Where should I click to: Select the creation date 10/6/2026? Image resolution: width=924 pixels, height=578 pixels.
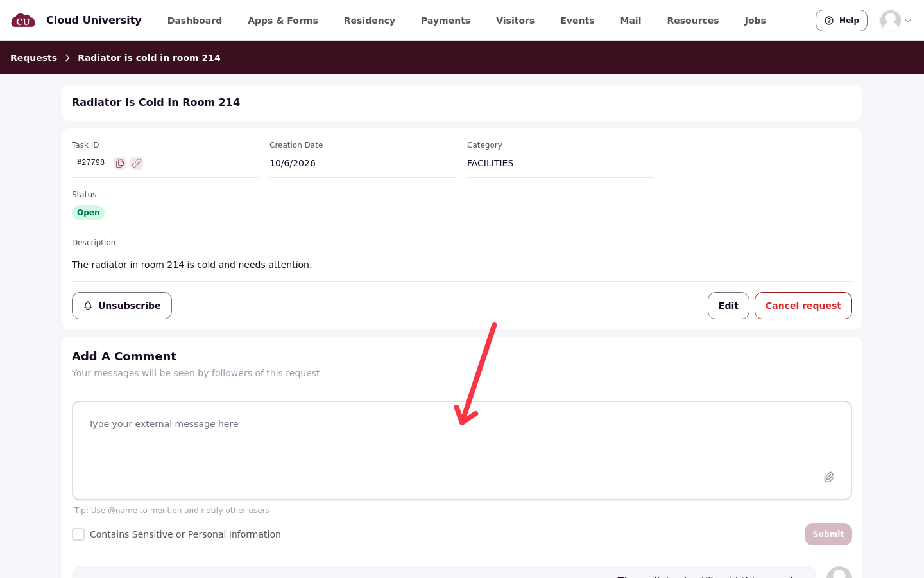(293, 163)
